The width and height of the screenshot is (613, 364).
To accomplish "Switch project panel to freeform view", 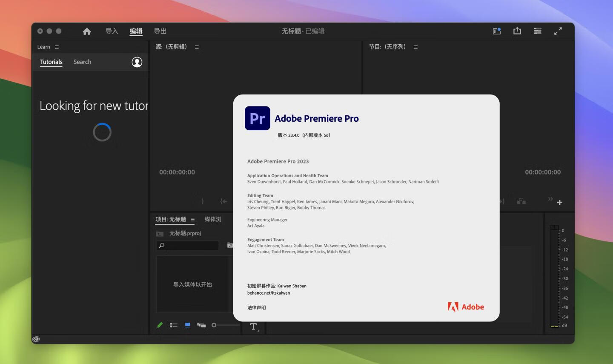I will click(x=201, y=325).
